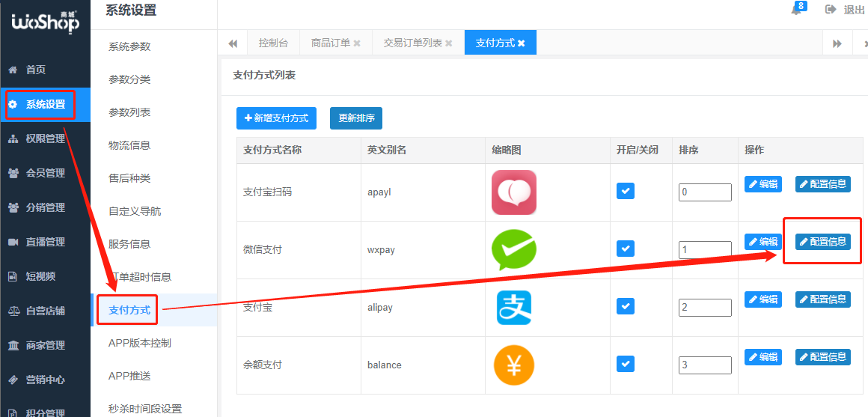Click the 余额支付 orange yen thumbnail
The width and height of the screenshot is (868, 417).
[x=514, y=365]
